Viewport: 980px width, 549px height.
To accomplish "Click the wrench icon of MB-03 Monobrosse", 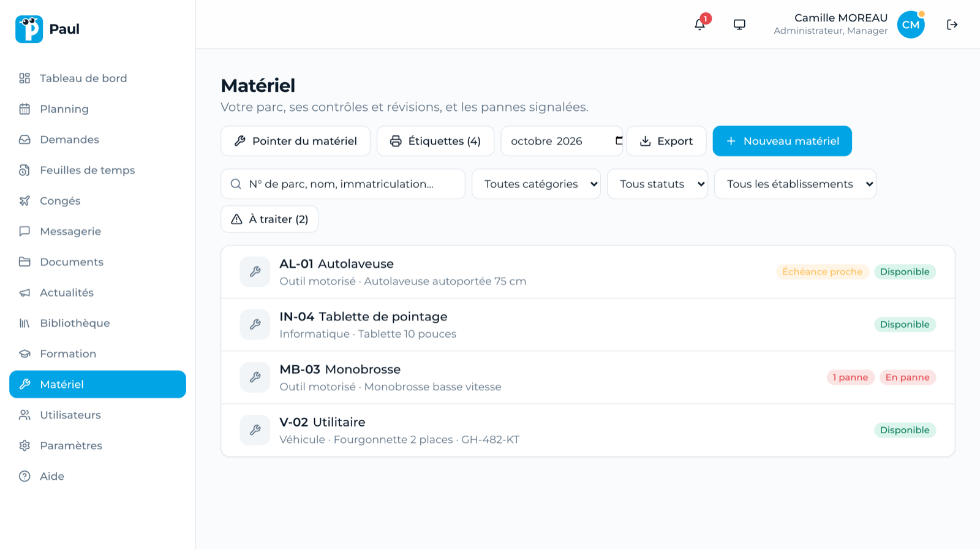I will click(x=255, y=377).
